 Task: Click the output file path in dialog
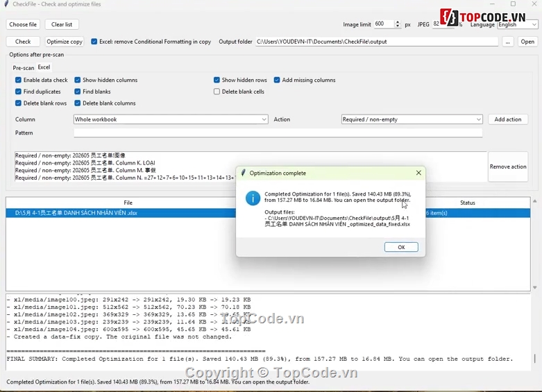click(337, 221)
